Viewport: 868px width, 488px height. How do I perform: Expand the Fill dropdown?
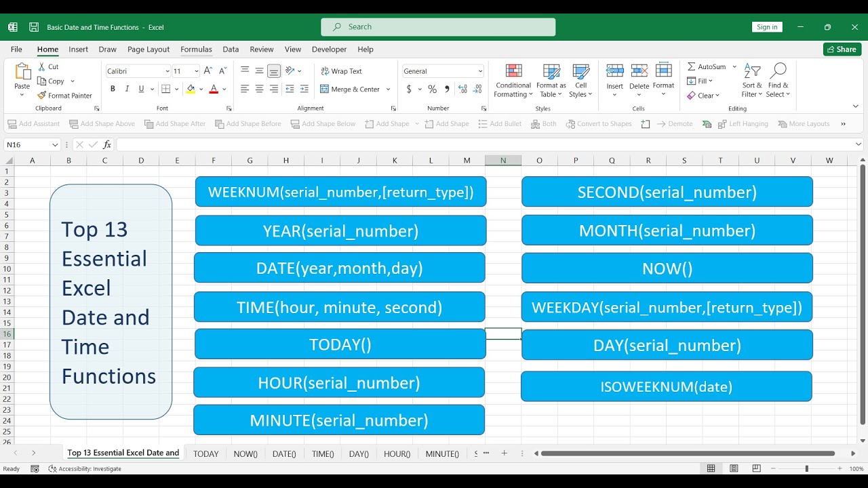tap(710, 81)
